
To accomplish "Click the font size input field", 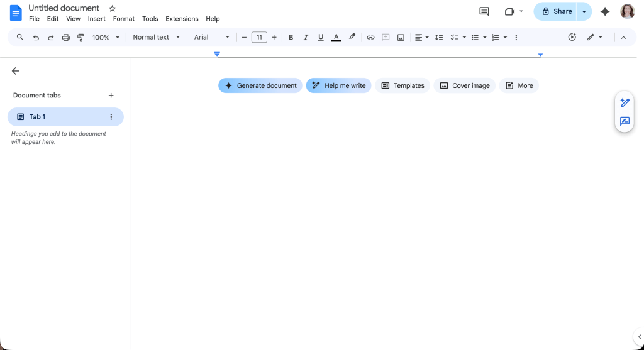I will point(259,38).
